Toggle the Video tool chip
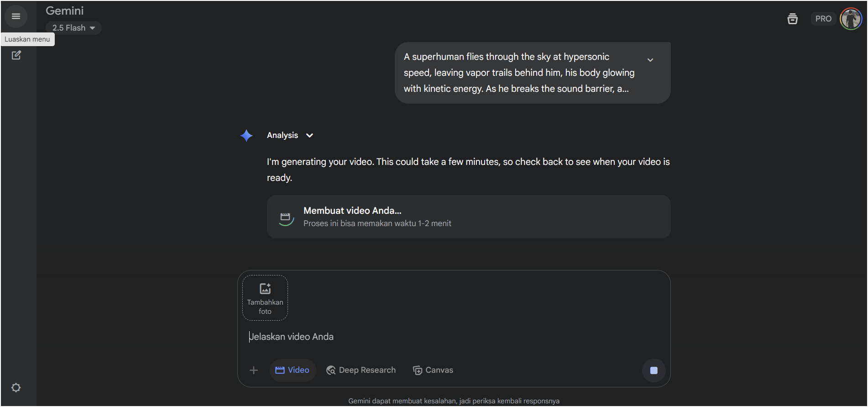Screen dimensions: 868x407 click(x=293, y=370)
